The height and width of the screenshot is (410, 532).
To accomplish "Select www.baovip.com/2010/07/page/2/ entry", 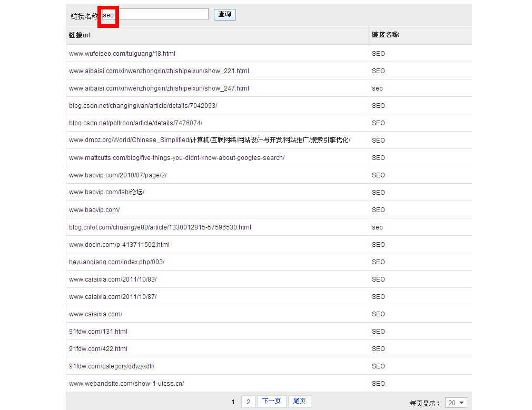I will tap(117, 175).
